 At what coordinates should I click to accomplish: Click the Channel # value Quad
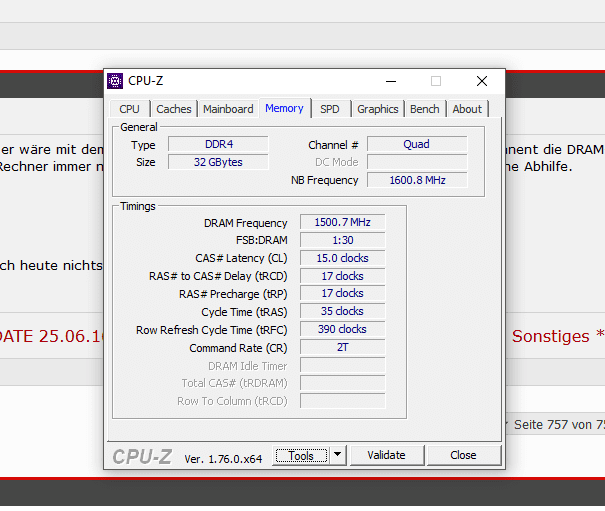[417, 144]
